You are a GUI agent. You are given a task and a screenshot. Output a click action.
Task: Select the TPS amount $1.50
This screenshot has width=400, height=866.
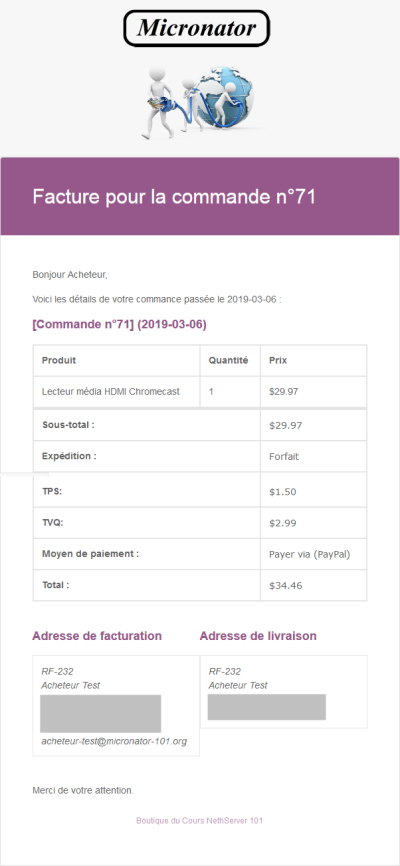click(x=282, y=492)
